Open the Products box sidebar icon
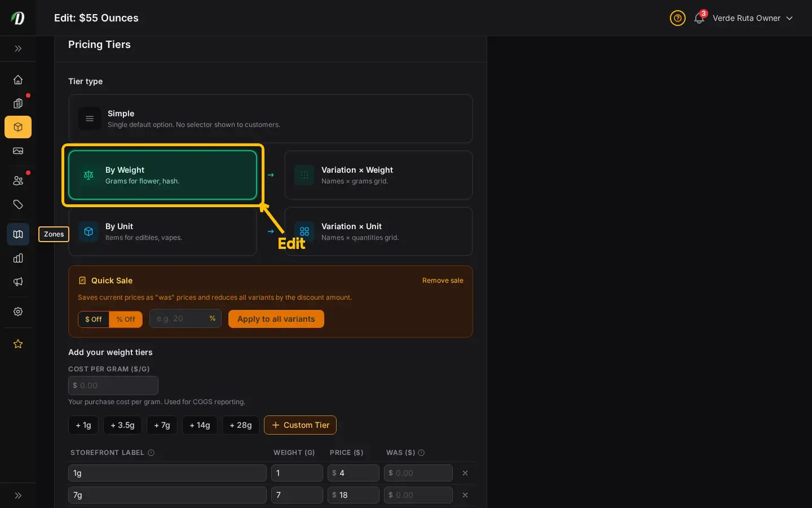The height and width of the screenshot is (508, 812). (x=18, y=127)
